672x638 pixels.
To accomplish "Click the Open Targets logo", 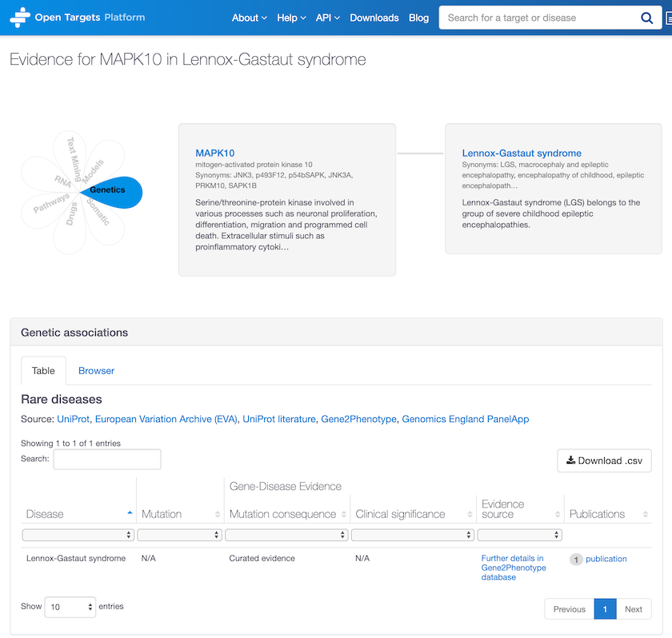I will tap(76, 16).
